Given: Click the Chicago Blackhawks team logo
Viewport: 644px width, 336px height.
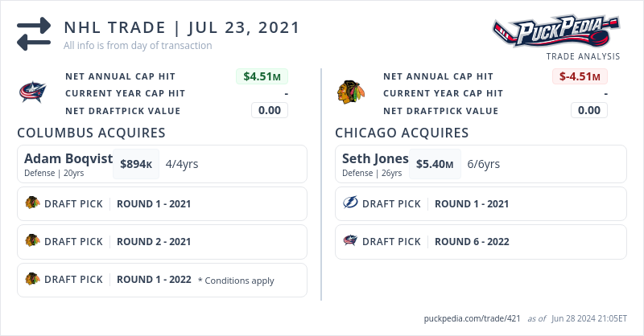Looking at the screenshot, I should pyautogui.click(x=350, y=92).
